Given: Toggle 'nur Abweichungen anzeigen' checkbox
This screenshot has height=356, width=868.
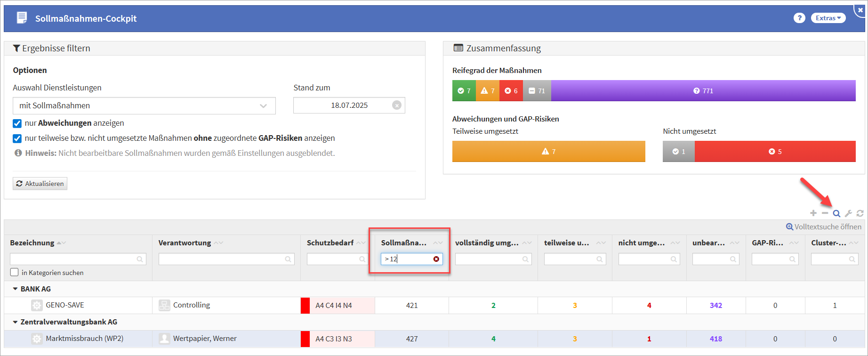Looking at the screenshot, I should [x=17, y=123].
